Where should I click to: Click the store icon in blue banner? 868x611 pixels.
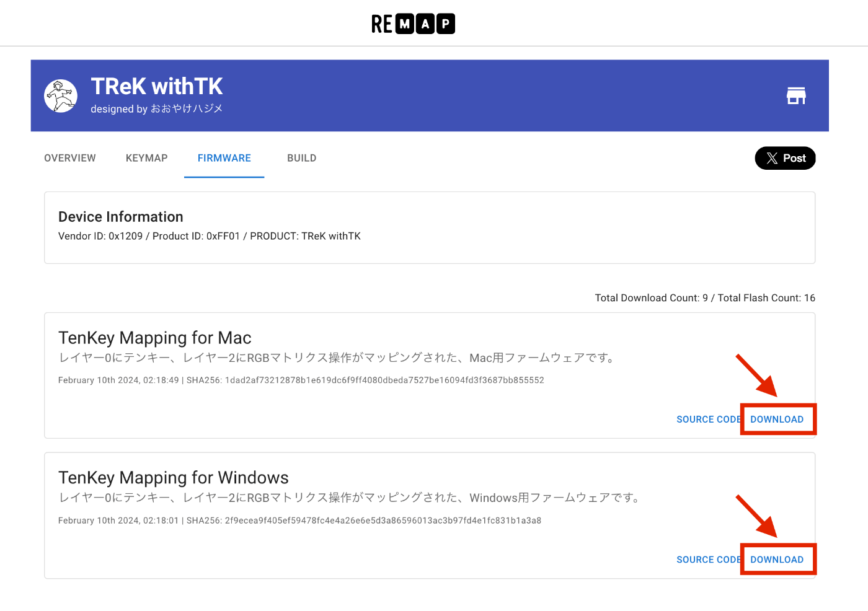point(796,95)
